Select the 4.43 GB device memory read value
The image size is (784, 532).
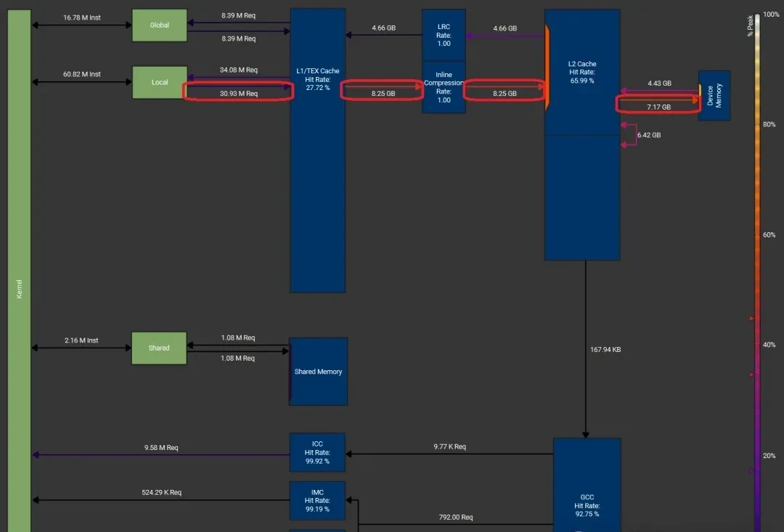pyautogui.click(x=659, y=83)
